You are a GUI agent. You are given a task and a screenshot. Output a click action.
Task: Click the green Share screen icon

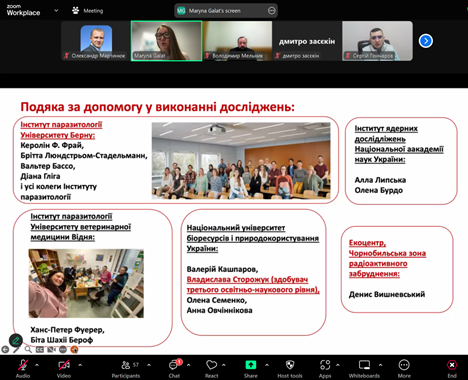[250, 365]
